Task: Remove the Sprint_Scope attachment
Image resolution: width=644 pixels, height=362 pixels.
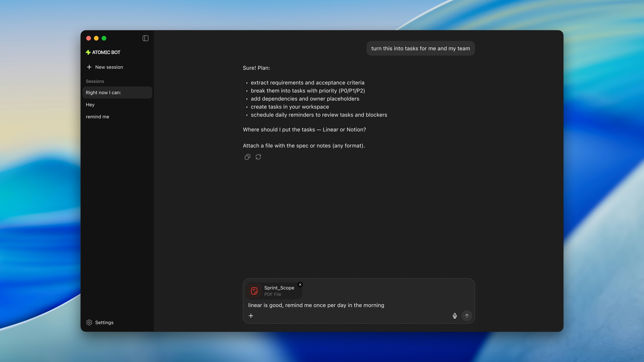Action: (300, 284)
